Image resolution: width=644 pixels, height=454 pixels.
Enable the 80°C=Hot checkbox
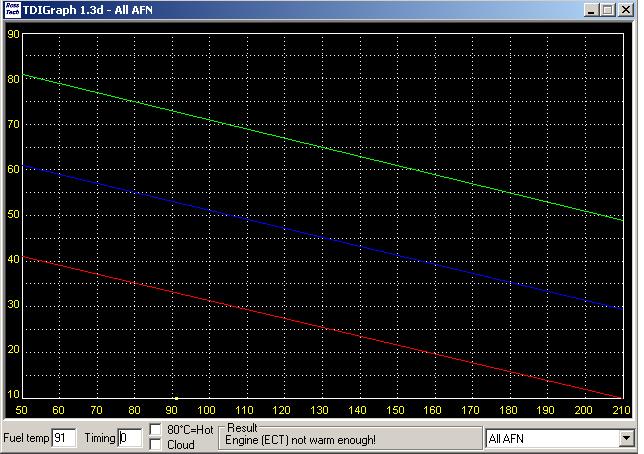(155, 430)
